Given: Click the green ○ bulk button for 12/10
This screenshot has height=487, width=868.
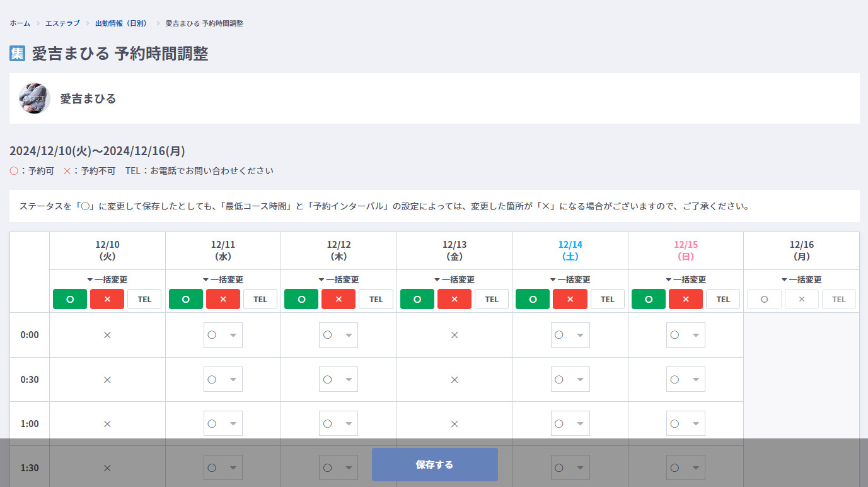Looking at the screenshot, I should pos(69,299).
